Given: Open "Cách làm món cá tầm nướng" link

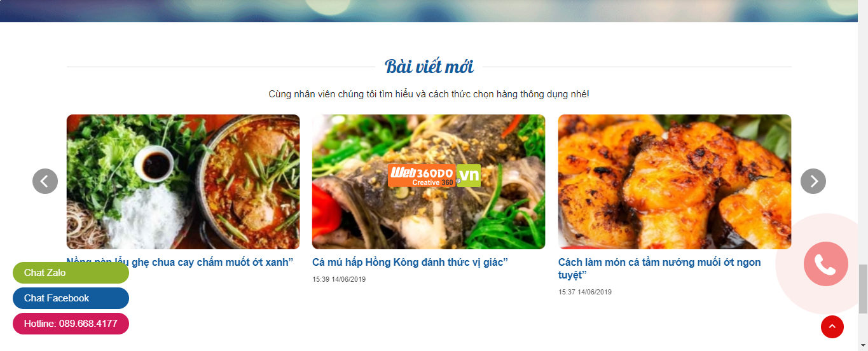Looking at the screenshot, I should tap(659, 268).
